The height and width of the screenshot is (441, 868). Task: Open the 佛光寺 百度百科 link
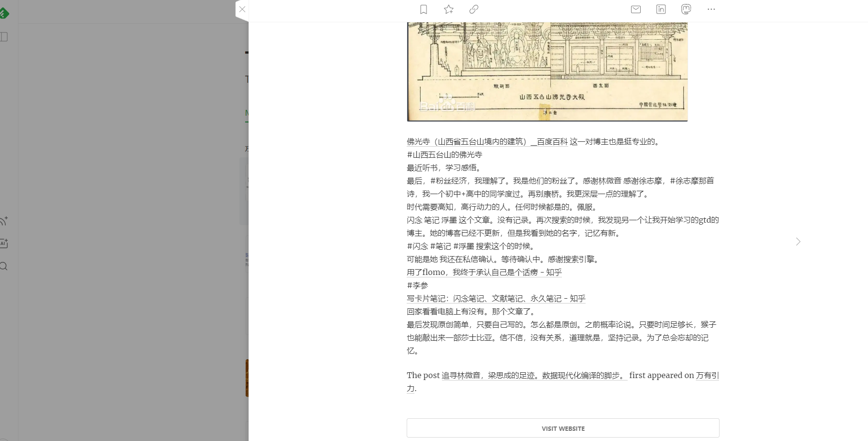pos(487,142)
